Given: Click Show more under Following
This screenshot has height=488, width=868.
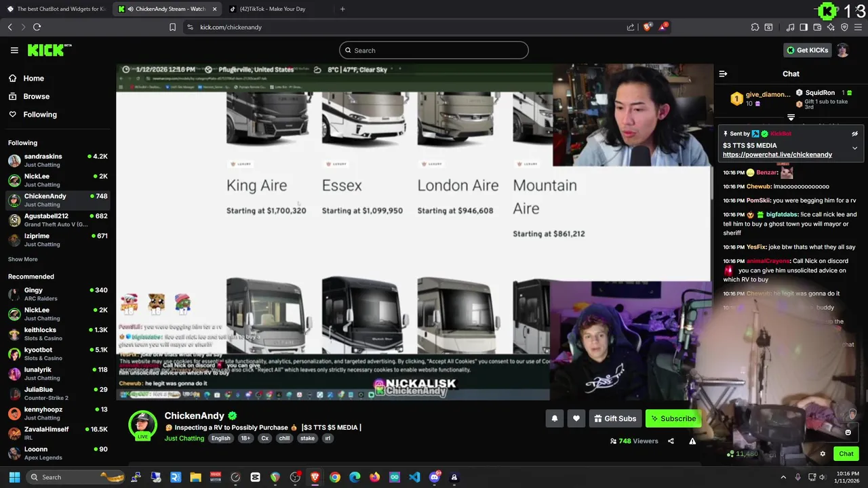Looking at the screenshot, I should click(23, 259).
